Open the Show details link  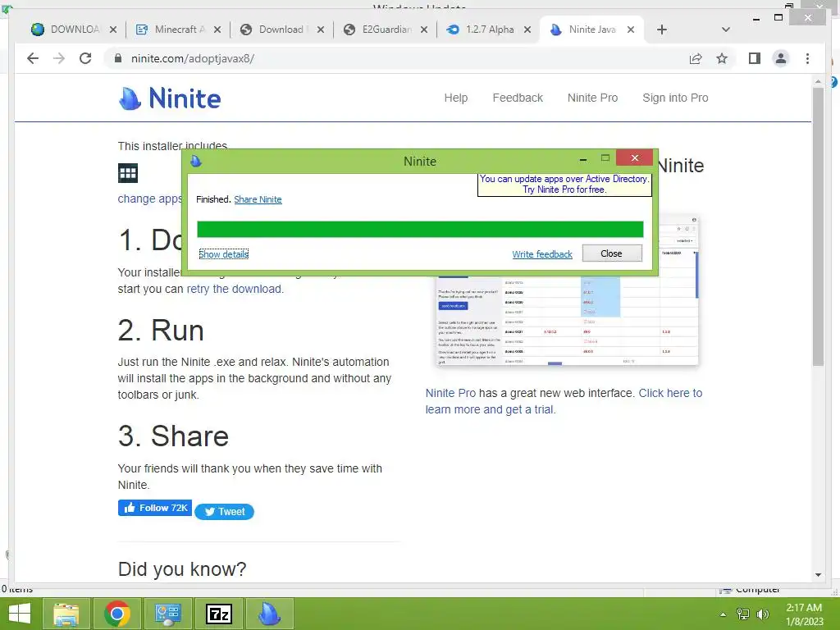223,254
